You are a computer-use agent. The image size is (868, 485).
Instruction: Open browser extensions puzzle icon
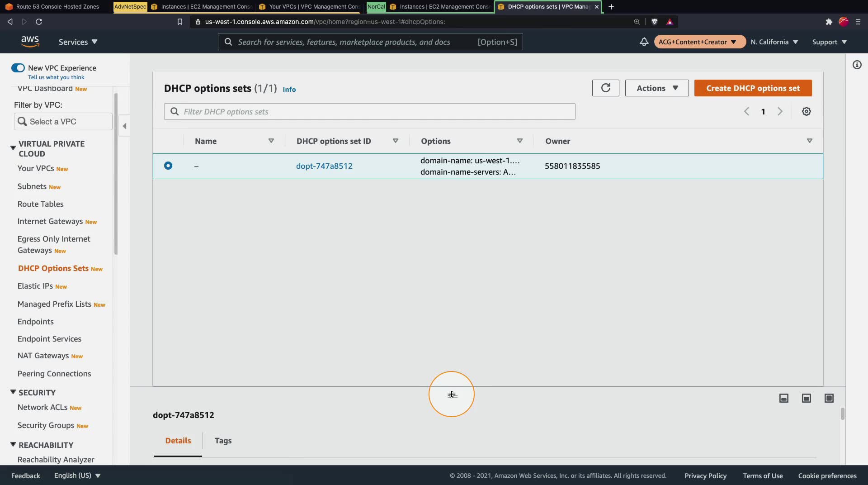[x=829, y=22]
